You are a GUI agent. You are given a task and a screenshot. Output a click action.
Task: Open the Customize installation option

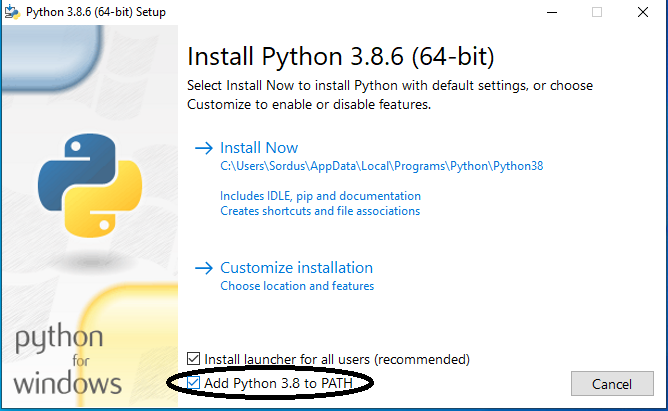coord(296,268)
